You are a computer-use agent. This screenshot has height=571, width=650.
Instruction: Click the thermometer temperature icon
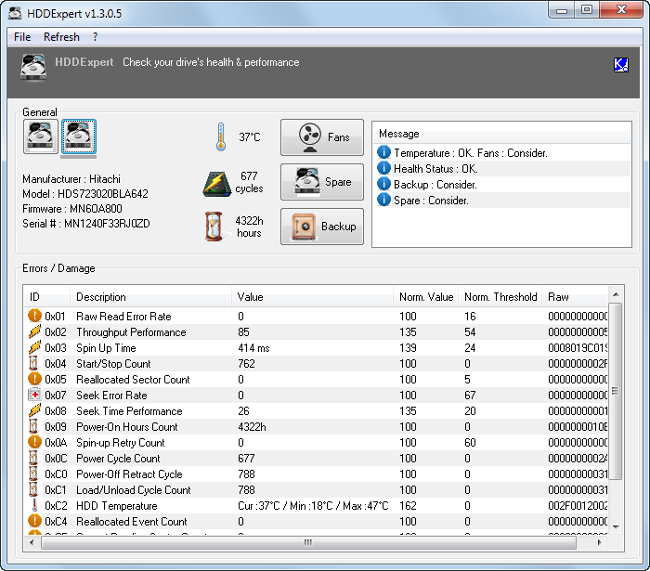click(221, 137)
